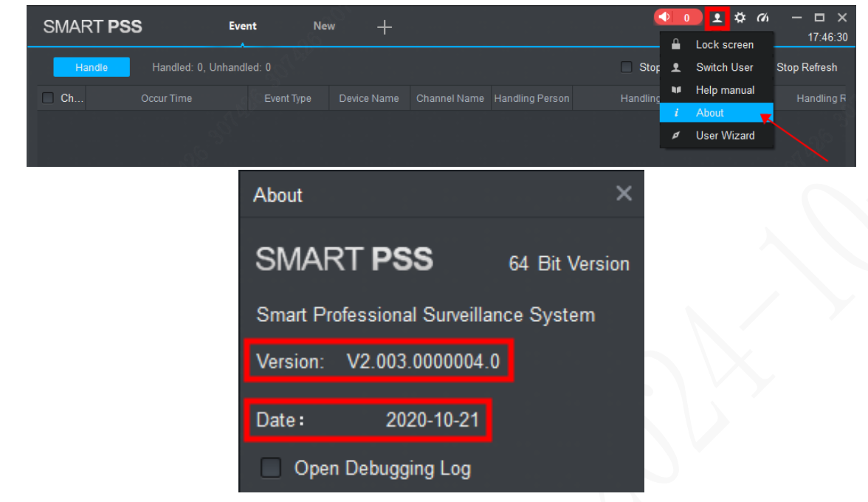The image size is (868, 502).
Task: Click the plus icon to open new tab
Action: (x=384, y=27)
